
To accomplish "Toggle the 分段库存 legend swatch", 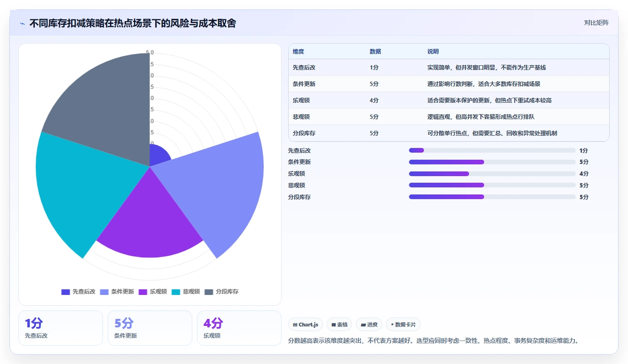I will (x=209, y=292).
